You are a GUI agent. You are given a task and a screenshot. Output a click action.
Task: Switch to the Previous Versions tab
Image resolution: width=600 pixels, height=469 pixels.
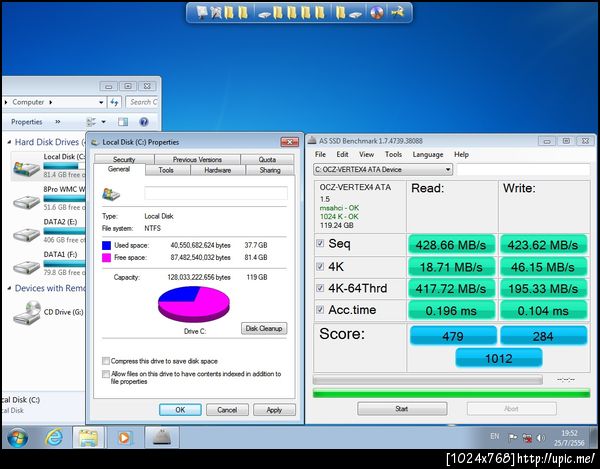pyautogui.click(x=197, y=160)
